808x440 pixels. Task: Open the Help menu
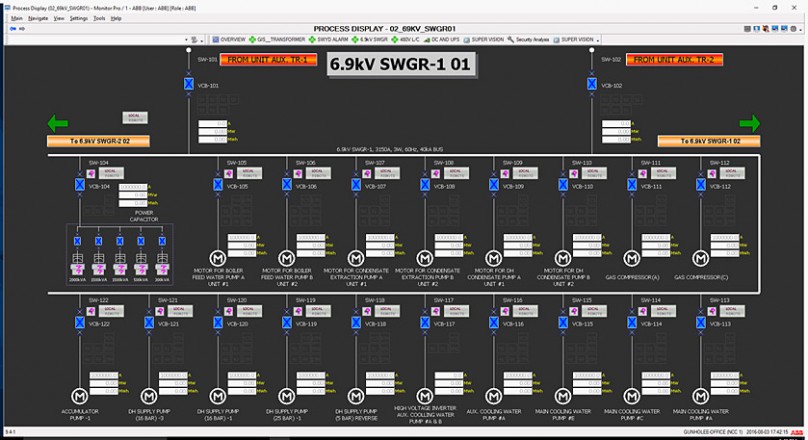coord(116,19)
